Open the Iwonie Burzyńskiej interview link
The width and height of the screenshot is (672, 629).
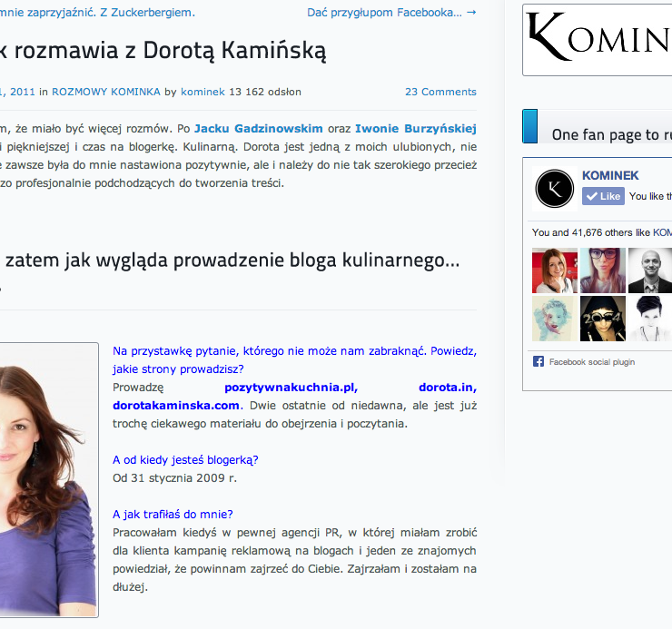coord(416,129)
